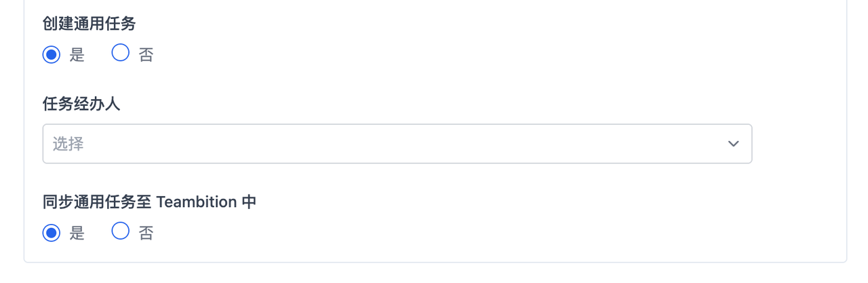Select 否 radio under 创建通用任务
Screen dimensions: 868x283
pyautogui.click(x=121, y=54)
